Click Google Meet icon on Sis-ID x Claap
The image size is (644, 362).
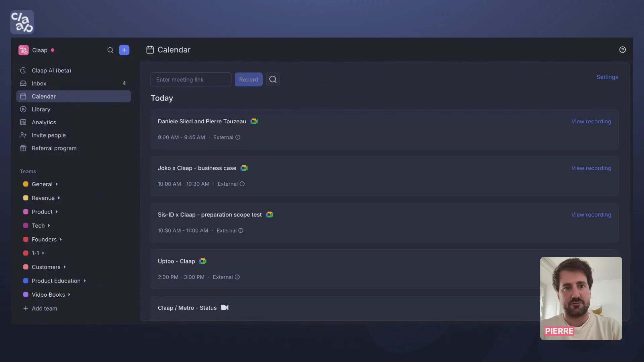point(270,215)
